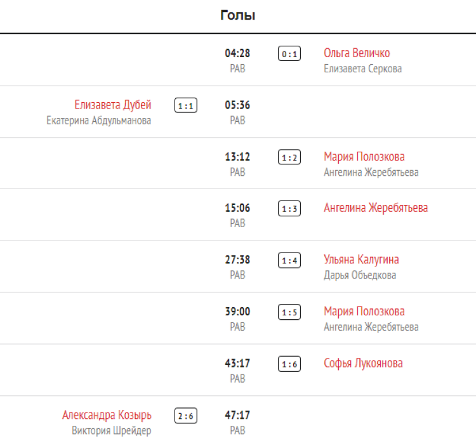Open Софья Лукоянова player link
The height and width of the screenshot is (448, 476).
pyautogui.click(x=363, y=364)
